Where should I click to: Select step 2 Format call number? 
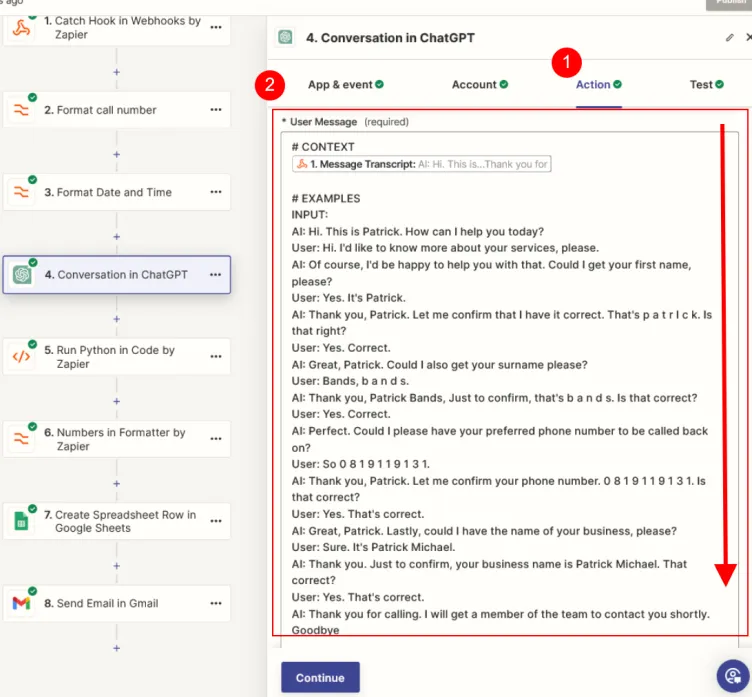click(x=117, y=110)
